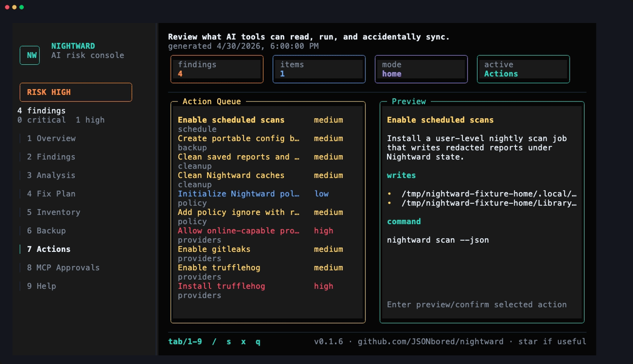Select Create portable config backup action
633x364 pixels.
239,138
